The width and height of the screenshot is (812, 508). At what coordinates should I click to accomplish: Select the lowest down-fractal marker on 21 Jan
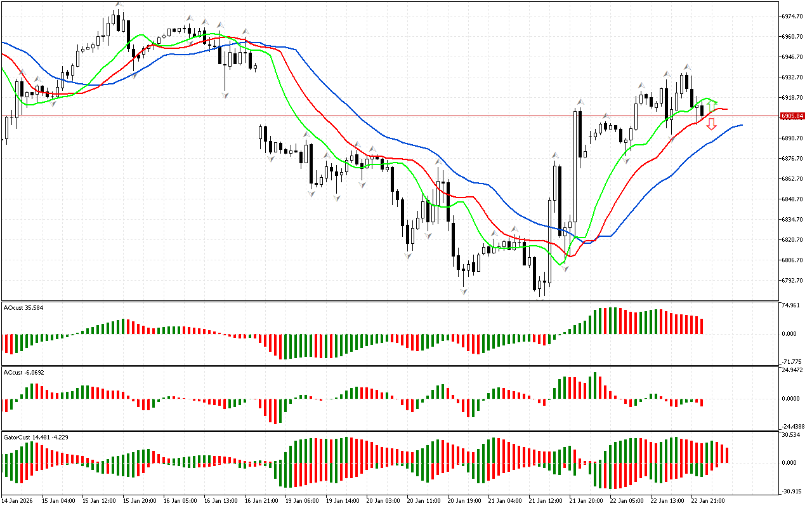pyautogui.click(x=541, y=298)
